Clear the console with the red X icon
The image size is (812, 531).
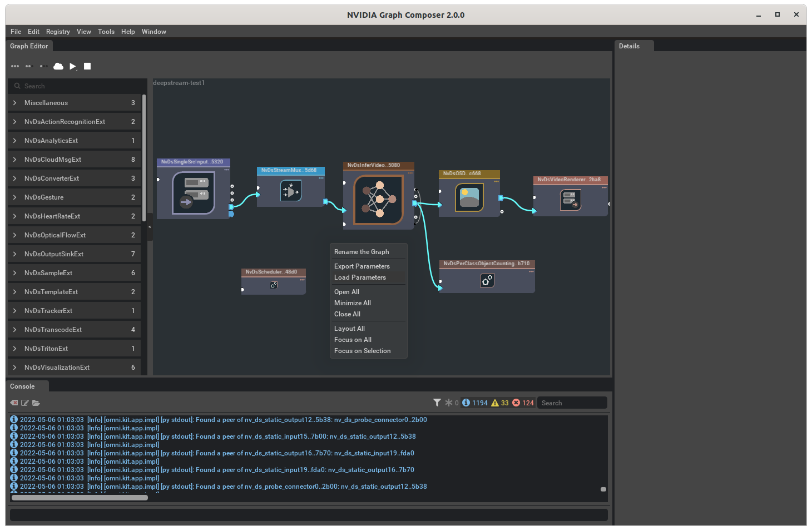coord(13,403)
